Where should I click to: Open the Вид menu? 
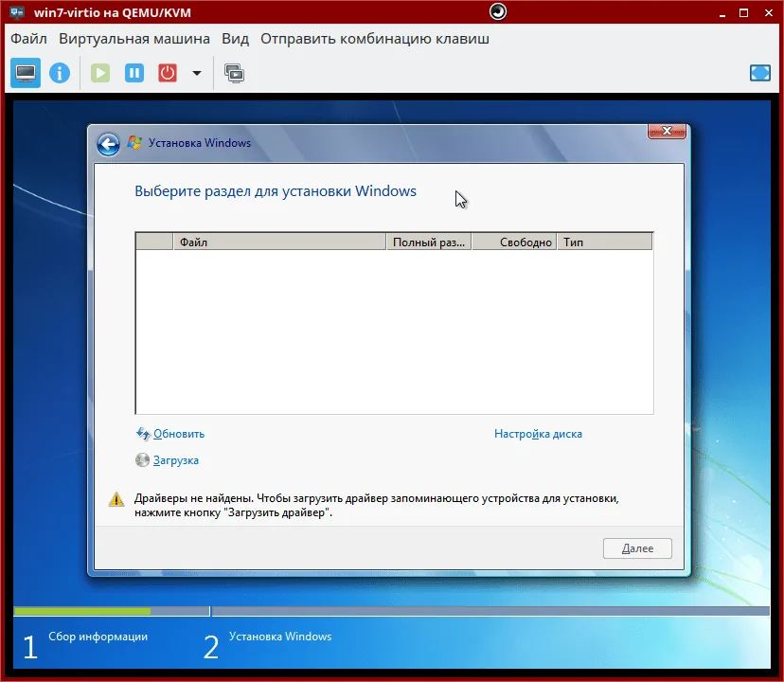click(234, 39)
